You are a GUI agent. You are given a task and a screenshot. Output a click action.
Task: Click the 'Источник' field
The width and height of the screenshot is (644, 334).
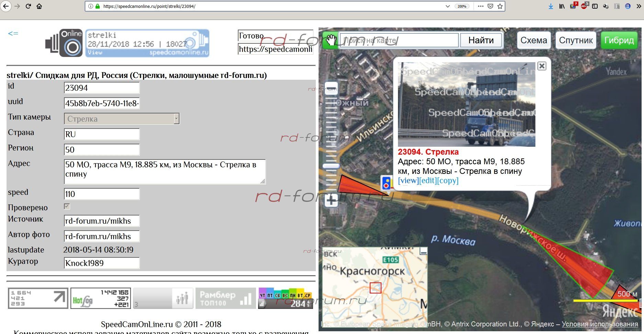click(x=102, y=221)
